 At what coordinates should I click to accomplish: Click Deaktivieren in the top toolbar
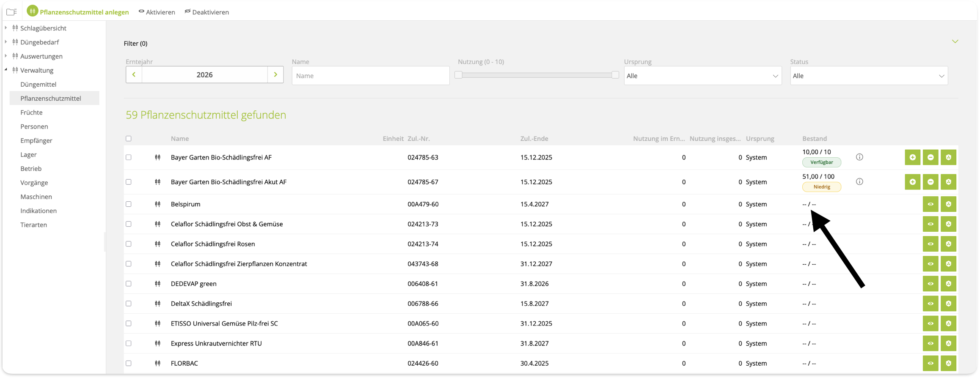[x=206, y=12]
